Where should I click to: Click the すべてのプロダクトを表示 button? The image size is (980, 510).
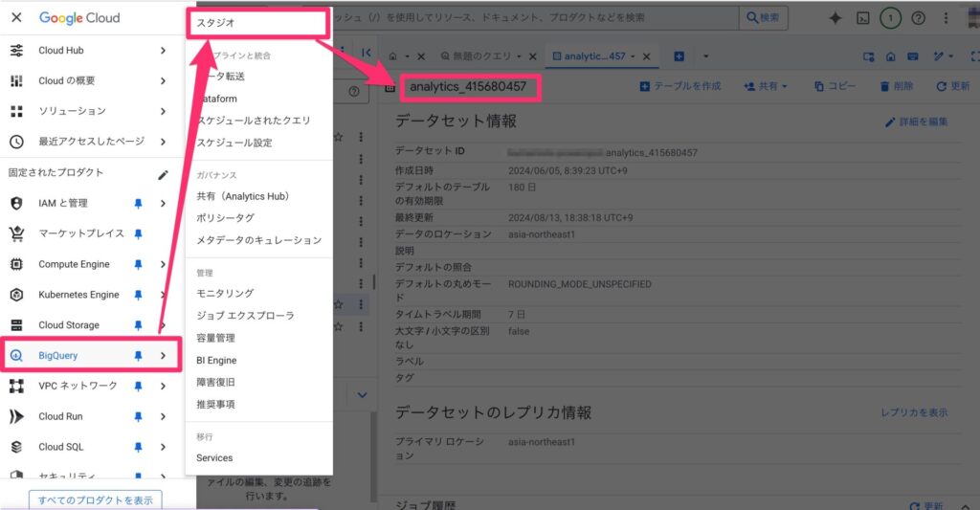95,499
